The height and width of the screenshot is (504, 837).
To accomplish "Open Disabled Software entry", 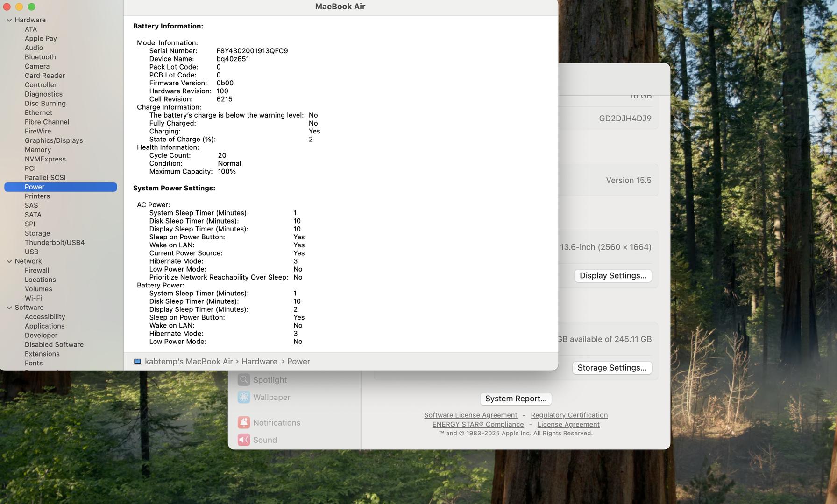I will 54,344.
